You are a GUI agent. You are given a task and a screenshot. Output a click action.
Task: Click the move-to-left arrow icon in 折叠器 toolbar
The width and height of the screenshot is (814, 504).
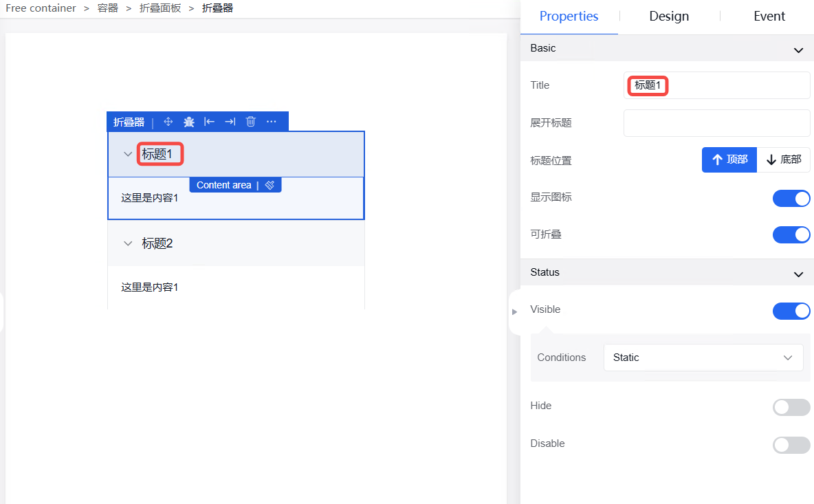click(209, 122)
